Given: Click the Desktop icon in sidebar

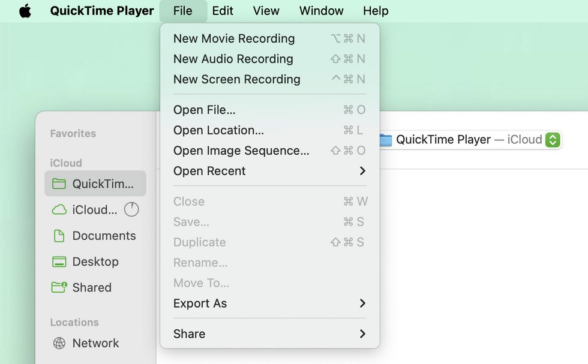Looking at the screenshot, I should (59, 261).
